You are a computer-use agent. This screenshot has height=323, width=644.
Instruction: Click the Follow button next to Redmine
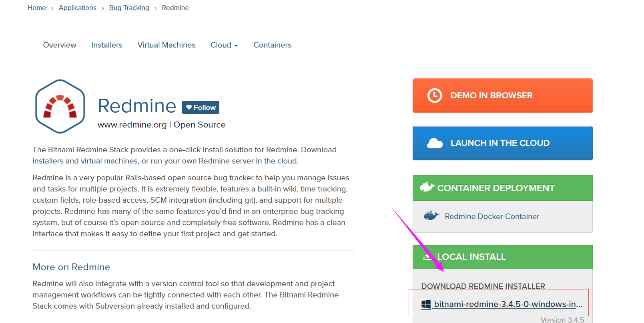(201, 107)
